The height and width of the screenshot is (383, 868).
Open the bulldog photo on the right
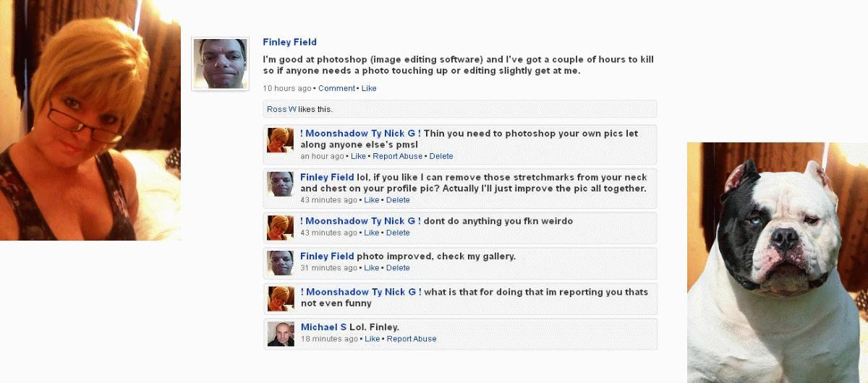coord(778,262)
